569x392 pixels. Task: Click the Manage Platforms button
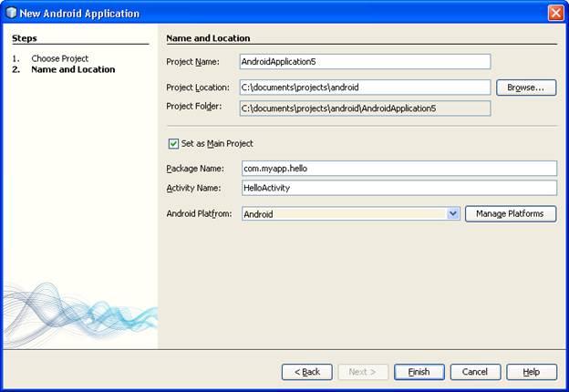pos(511,213)
